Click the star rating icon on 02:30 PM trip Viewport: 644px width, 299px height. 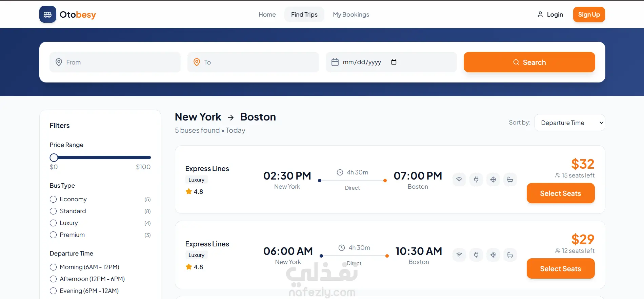(189, 191)
